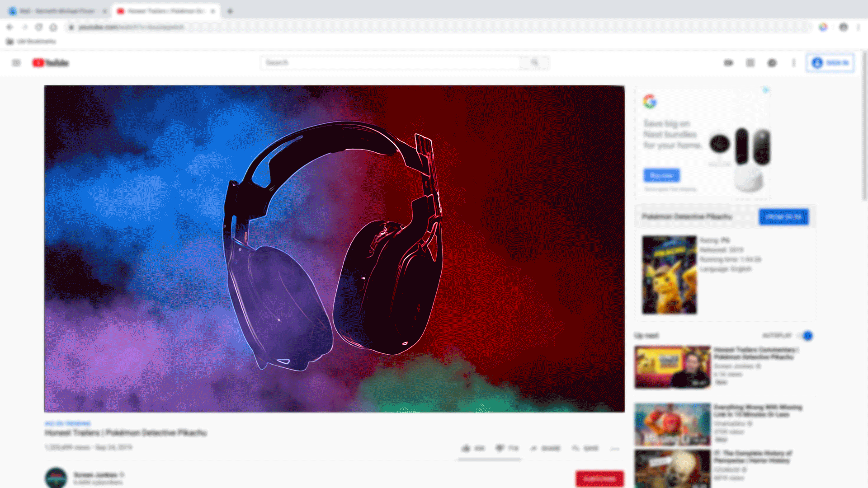Click the #32 on Trending link
The height and width of the screenshot is (488, 868).
[68, 423]
